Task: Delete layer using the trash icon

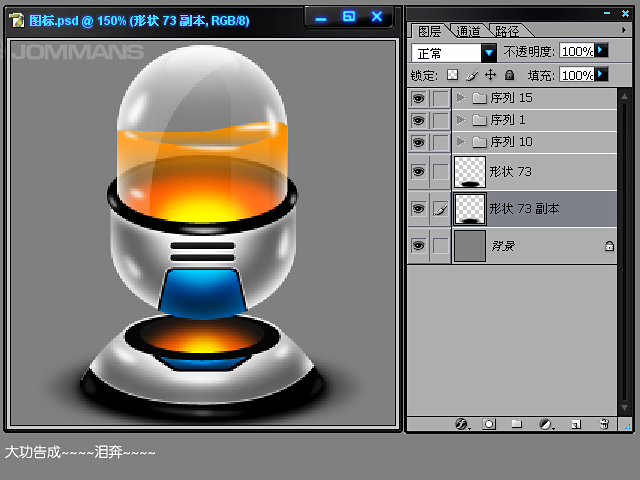Action: pos(604,424)
